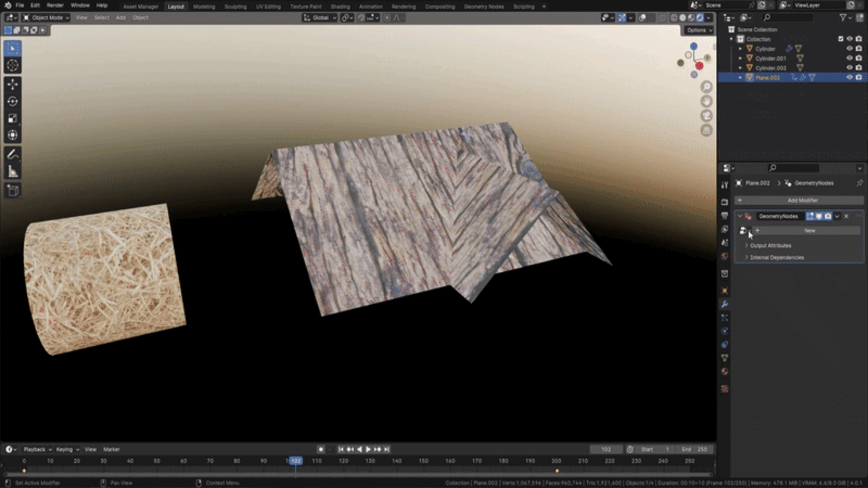Pick the Annotate tool
The width and height of the screenshot is (868, 488).
pyautogui.click(x=13, y=154)
